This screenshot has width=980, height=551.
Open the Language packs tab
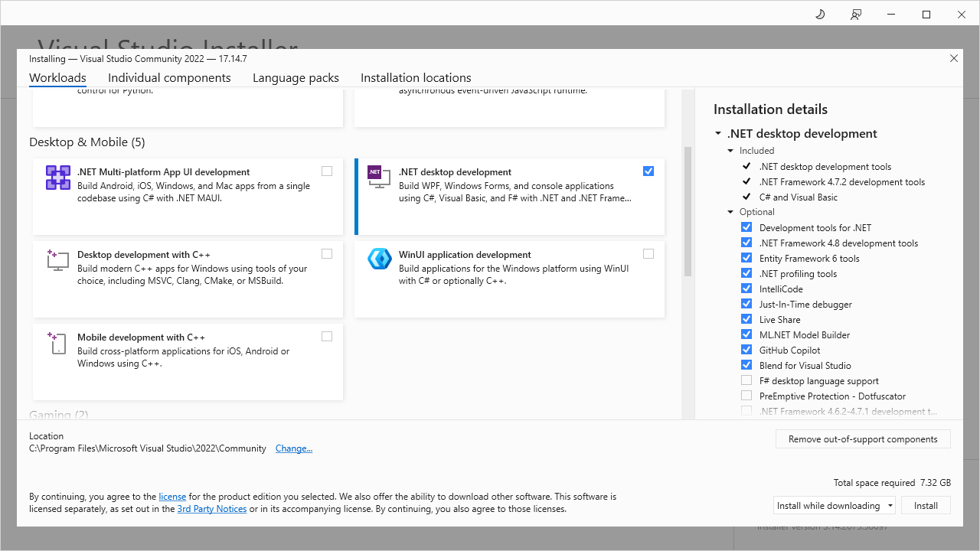click(x=296, y=78)
